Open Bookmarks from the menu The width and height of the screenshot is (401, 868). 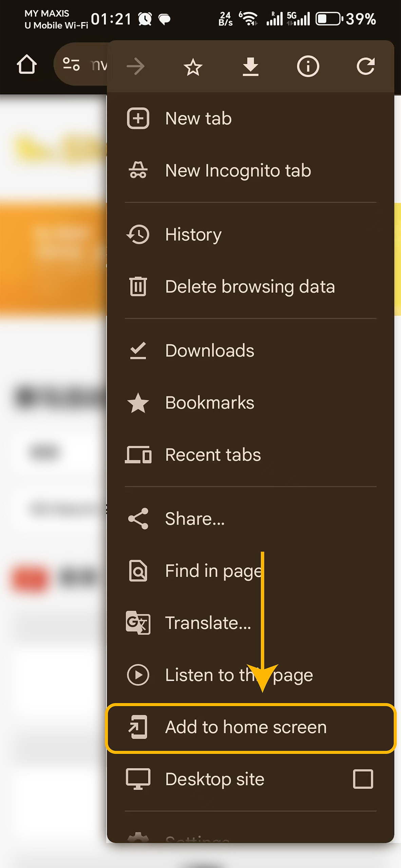209,403
